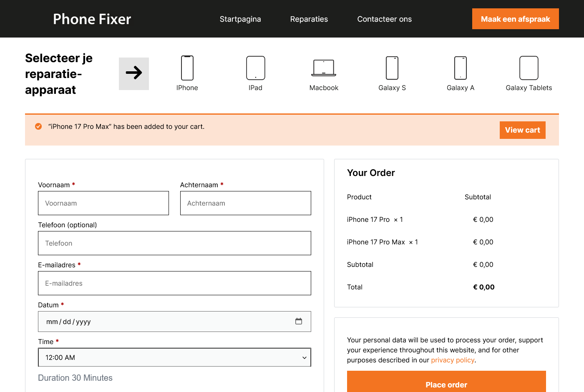Select the Galaxy Tablets icon
Viewport: 584px width, 392px height.
pyautogui.click(x=529, y=68)
